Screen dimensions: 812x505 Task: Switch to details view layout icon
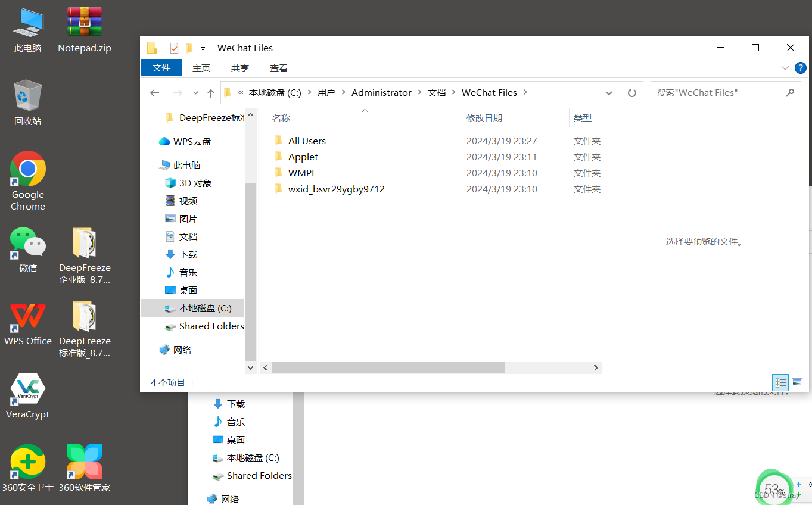780,382
